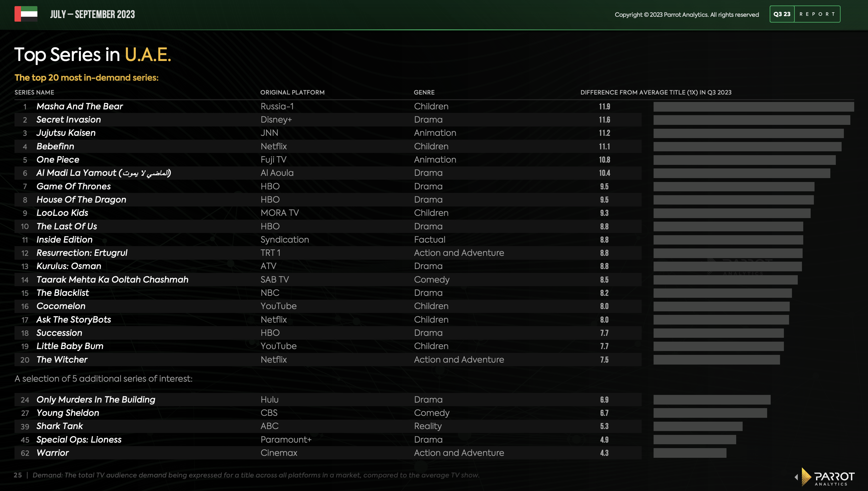Click the Parrot Analytics logo

830,476
